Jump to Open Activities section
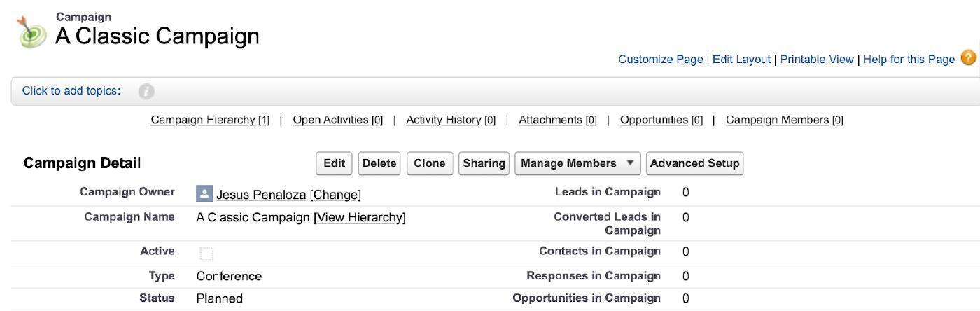 330,120
